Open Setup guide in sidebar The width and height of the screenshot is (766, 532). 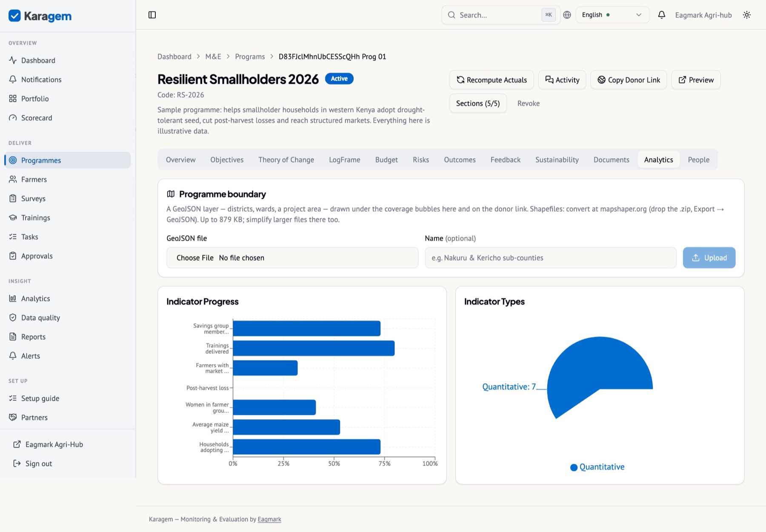tap(68, 398)
